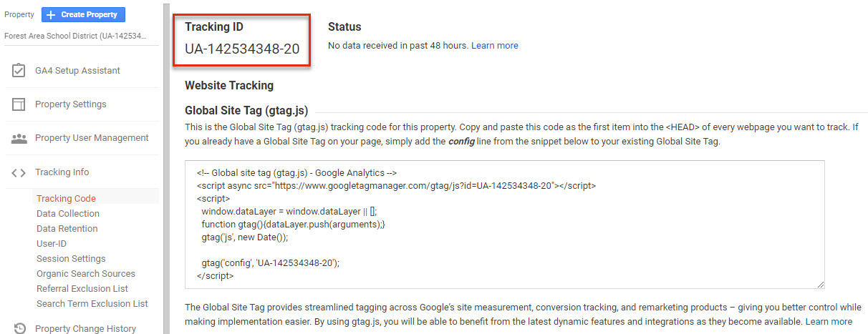Open the Referral Exclusion List
The width and height of the screenshot is (868, 334).
tap(82, 289)
